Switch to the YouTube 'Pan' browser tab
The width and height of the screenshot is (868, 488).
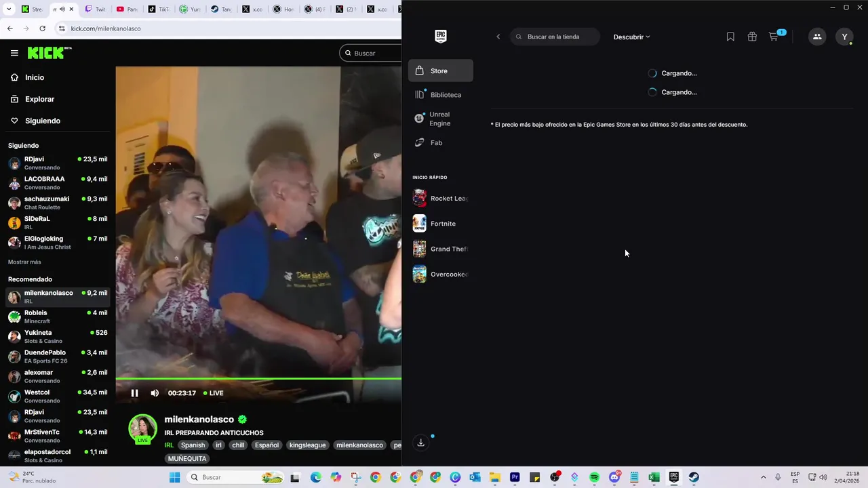point(127,9)
